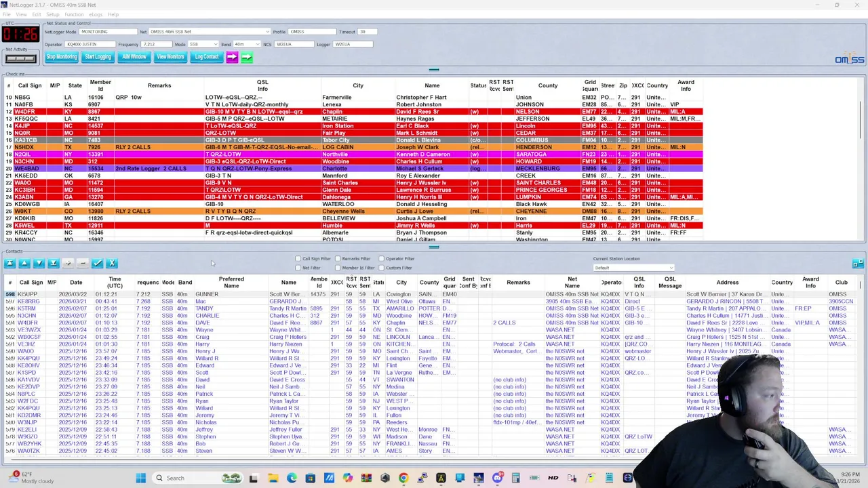This screenshot has width=868, height=488.
Task: Open the Edit menu
Action: tap(36, 14)
